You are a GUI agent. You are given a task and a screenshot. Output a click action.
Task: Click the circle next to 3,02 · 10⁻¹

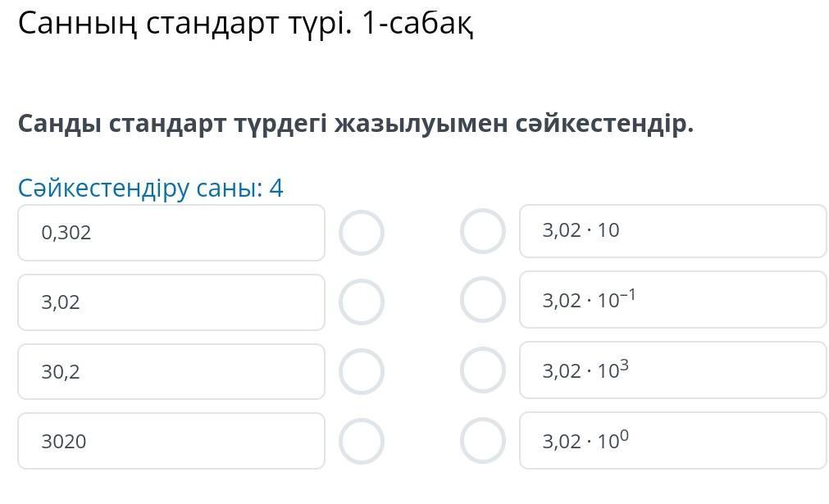(483, 300)
